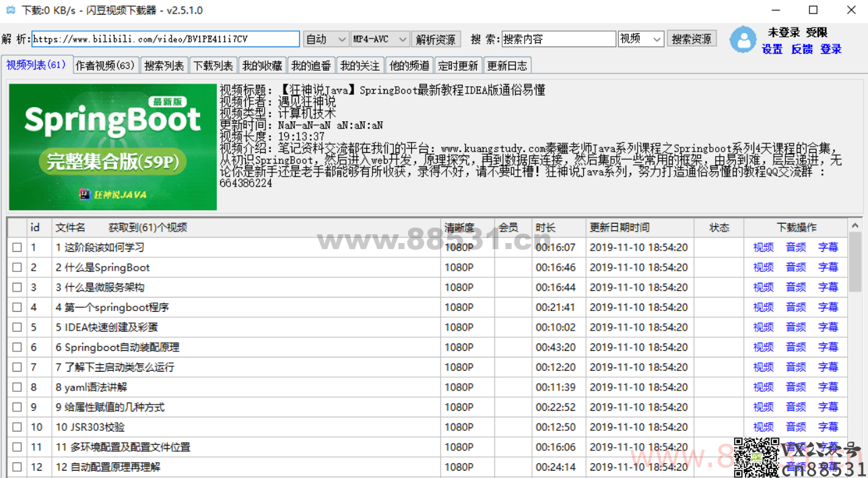The image size is (868, 478).
Task: View the 更新日志 tab
Action: pyautogui.click(x=507, y=65)
